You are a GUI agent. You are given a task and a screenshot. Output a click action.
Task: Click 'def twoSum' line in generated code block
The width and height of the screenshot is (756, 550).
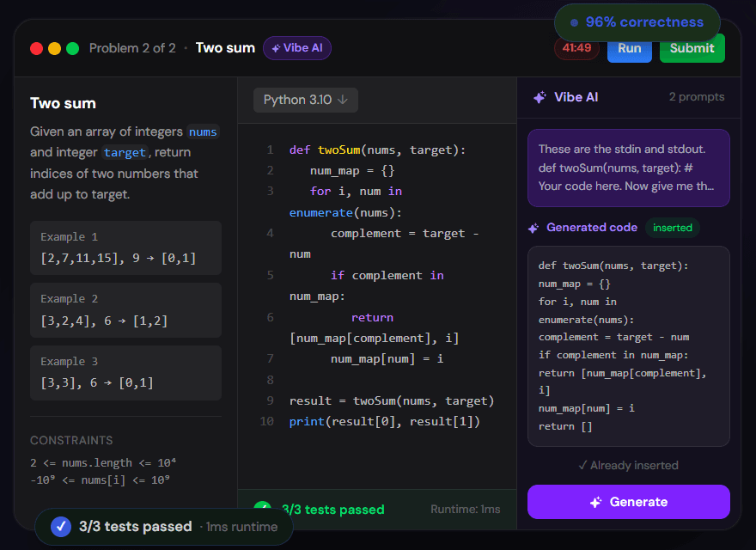coord(613,266)
